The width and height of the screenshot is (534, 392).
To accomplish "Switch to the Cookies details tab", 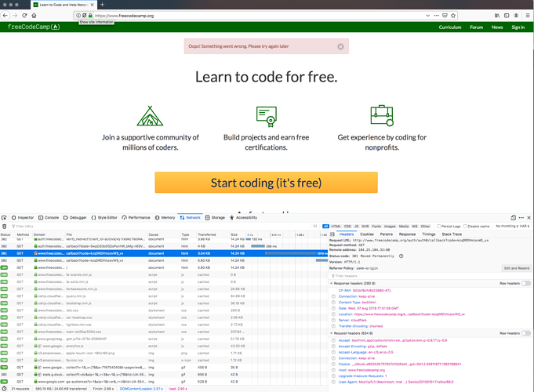I will pyautogui.click(x=367, y=234).
